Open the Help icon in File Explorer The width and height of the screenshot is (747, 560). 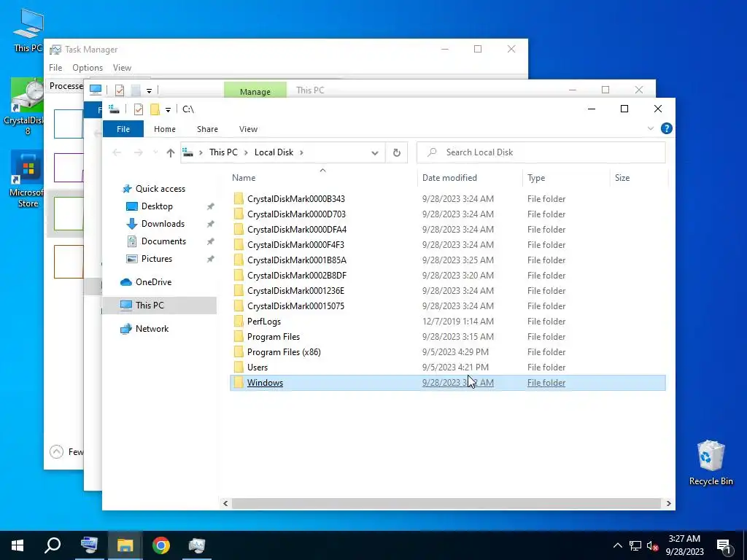[667, 128]
